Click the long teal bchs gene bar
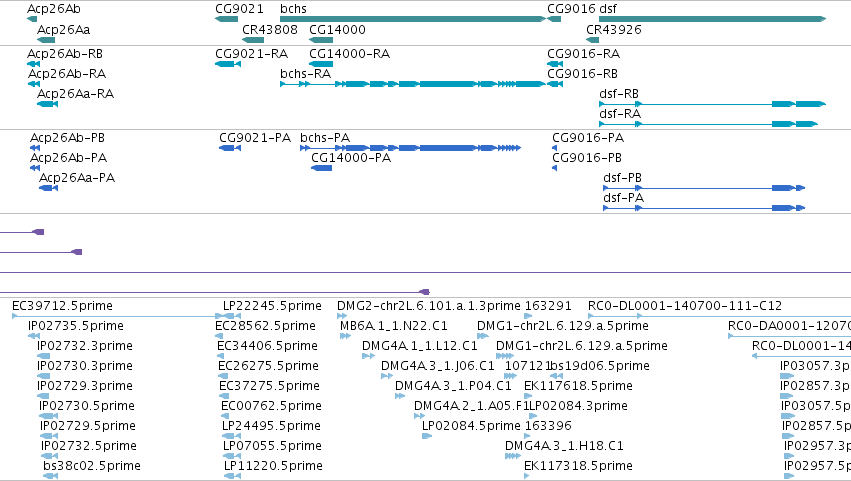 pyautogui.click(x=412, y=19)
